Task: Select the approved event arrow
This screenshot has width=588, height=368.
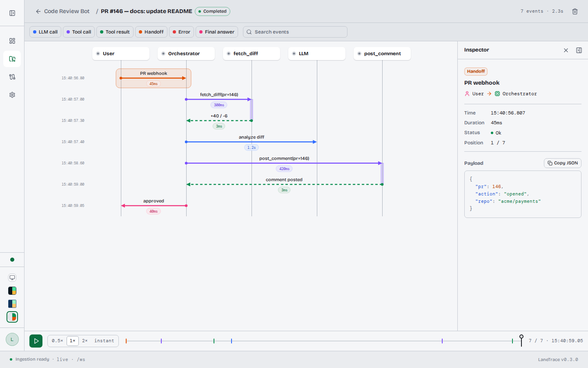Action: point(154,206)
